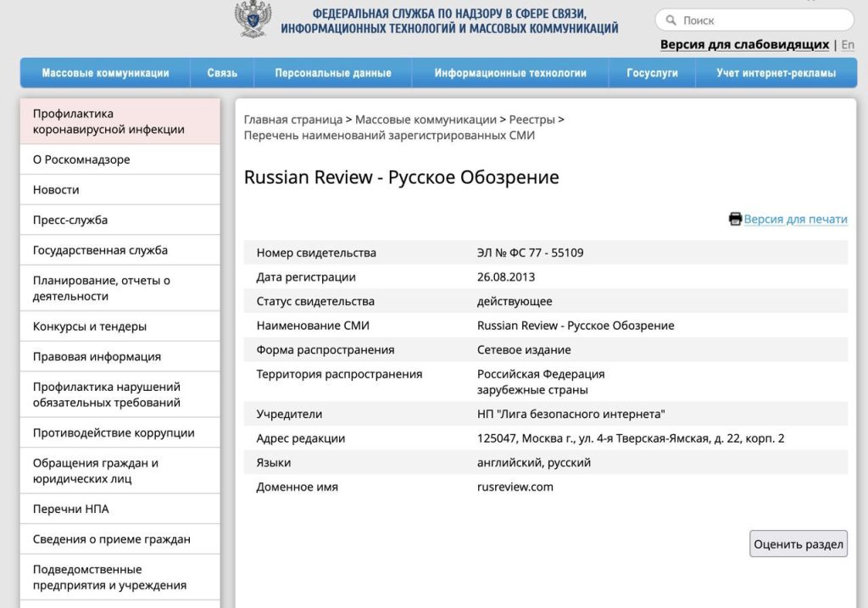
Task: Open Версия для печати link
Action: click(x=795, y=220)
